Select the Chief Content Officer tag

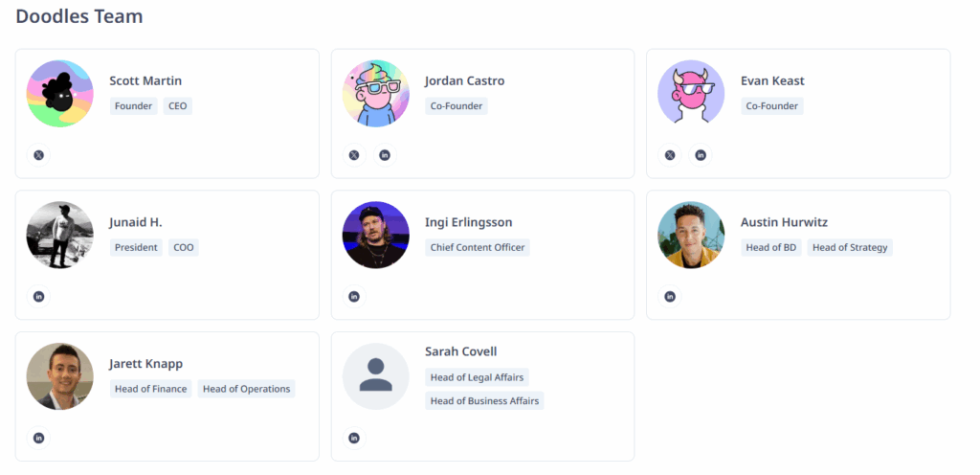pyautogui.click(x=478, y=247)
